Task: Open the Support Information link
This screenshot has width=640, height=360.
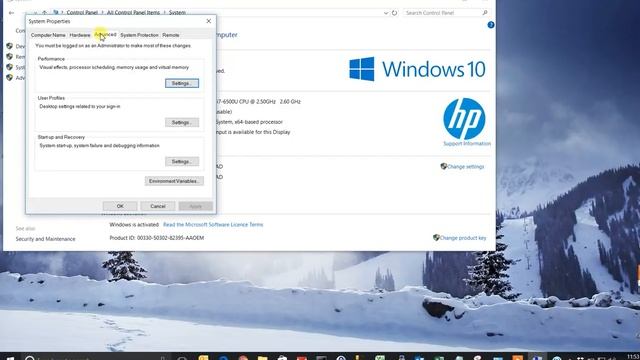Action: click(467, 144)
